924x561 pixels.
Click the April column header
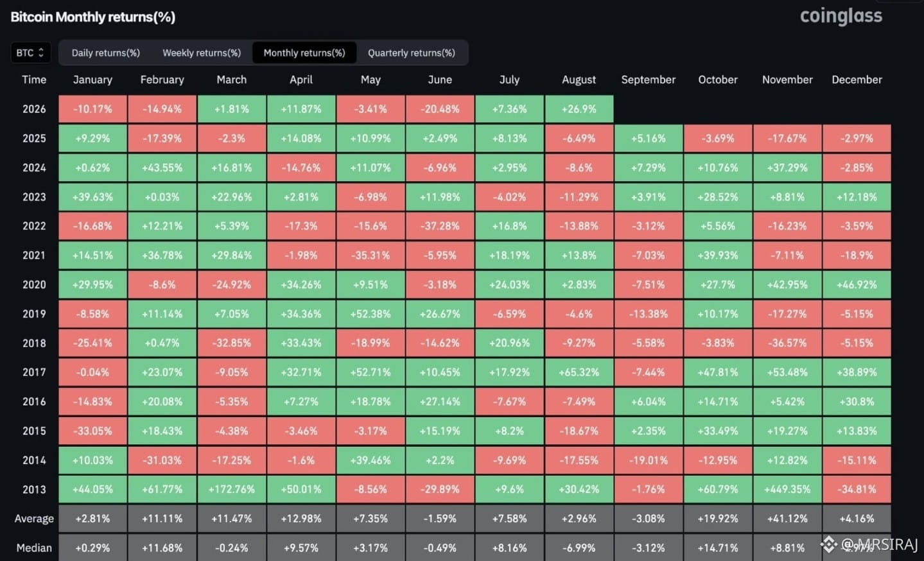301,80
